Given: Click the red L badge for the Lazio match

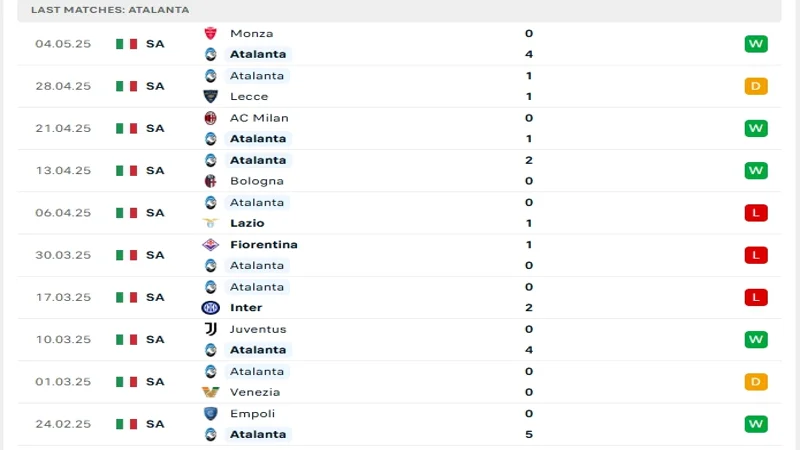Looking at the screenshot, I should pos(755,212).
